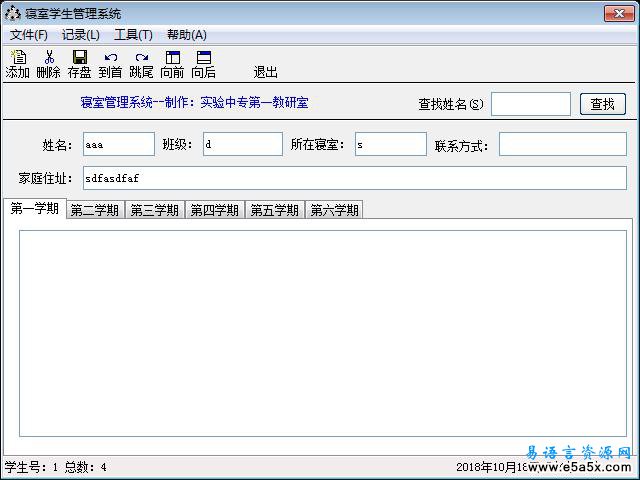Click the 删除 (Delete) scissors icon
Image resolution: width=640 pixels, height=480 pixels.
(x=48, y=64)
